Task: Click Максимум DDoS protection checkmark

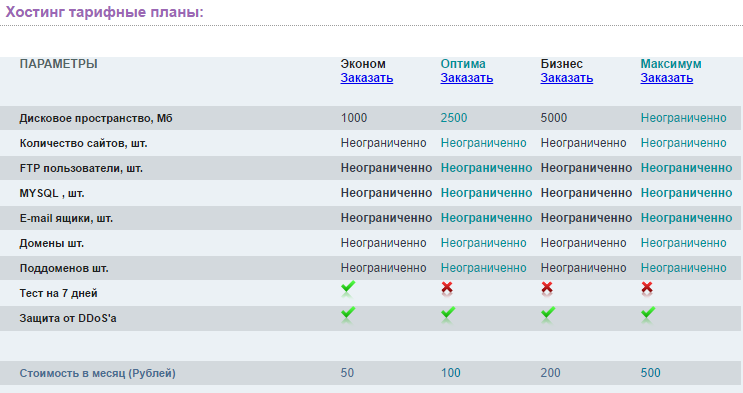Action: tap(648, 314)
